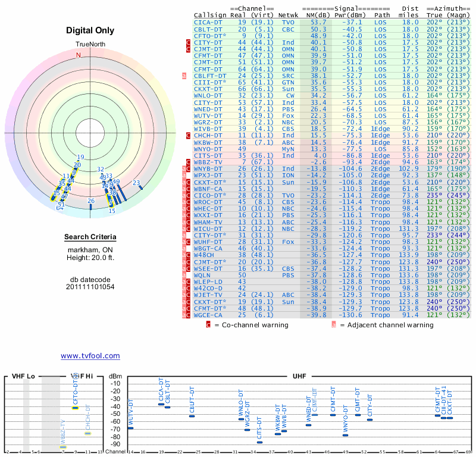Click the NM(dB) column header

pyautogui.click(x=314, y=15)
